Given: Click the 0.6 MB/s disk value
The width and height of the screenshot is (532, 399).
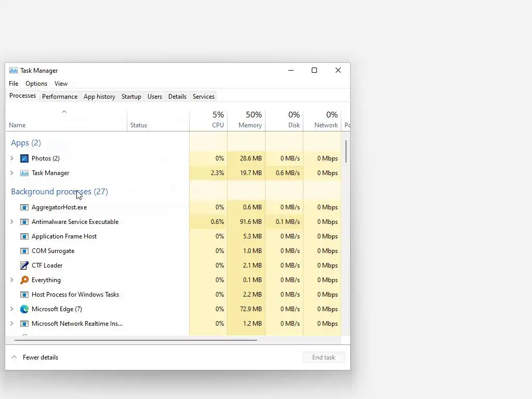Looking at the screenshot, I should (288, 173).
